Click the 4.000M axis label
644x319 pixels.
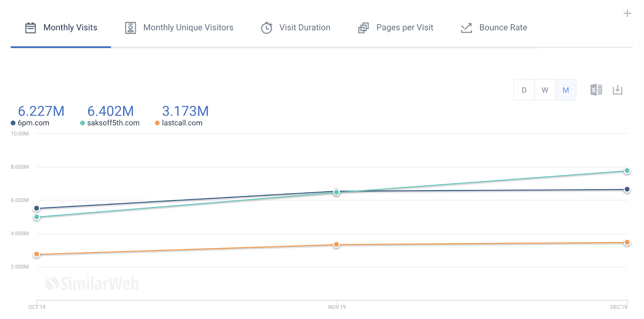20,234
